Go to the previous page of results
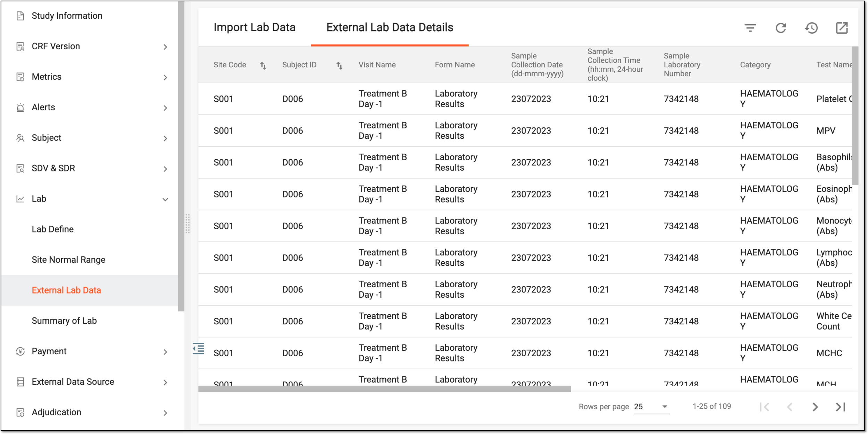 point(790,407)
